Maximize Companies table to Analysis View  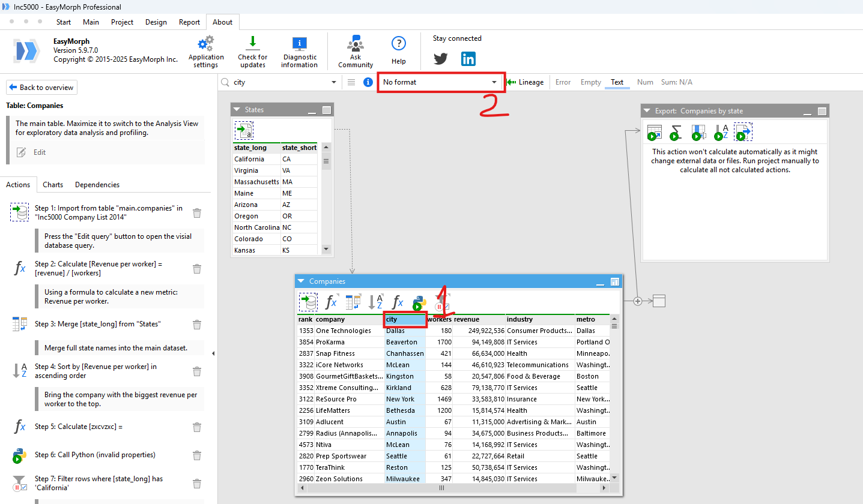pos(614,281)
